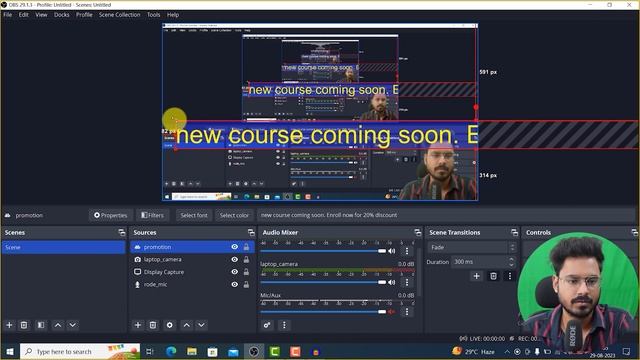Screen dimensions: 640x360
Task: Add a configurable scene transition
Action: click(x=476, y=276)
